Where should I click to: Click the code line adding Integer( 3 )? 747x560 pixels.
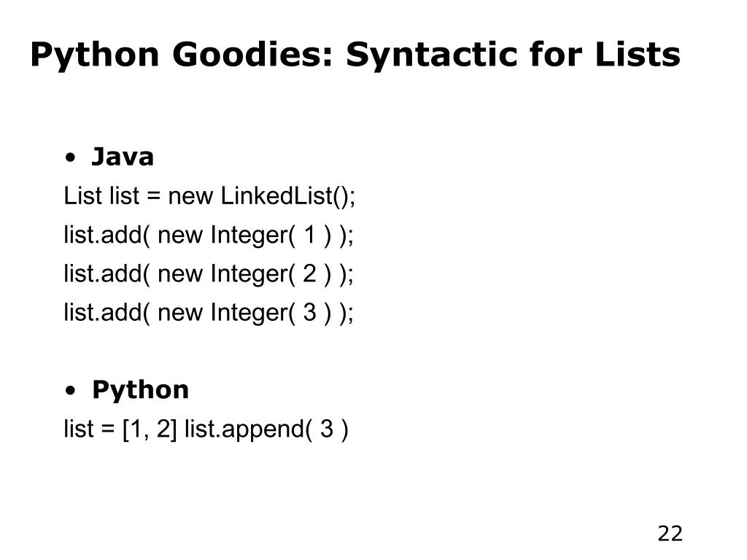click(209, 314)
